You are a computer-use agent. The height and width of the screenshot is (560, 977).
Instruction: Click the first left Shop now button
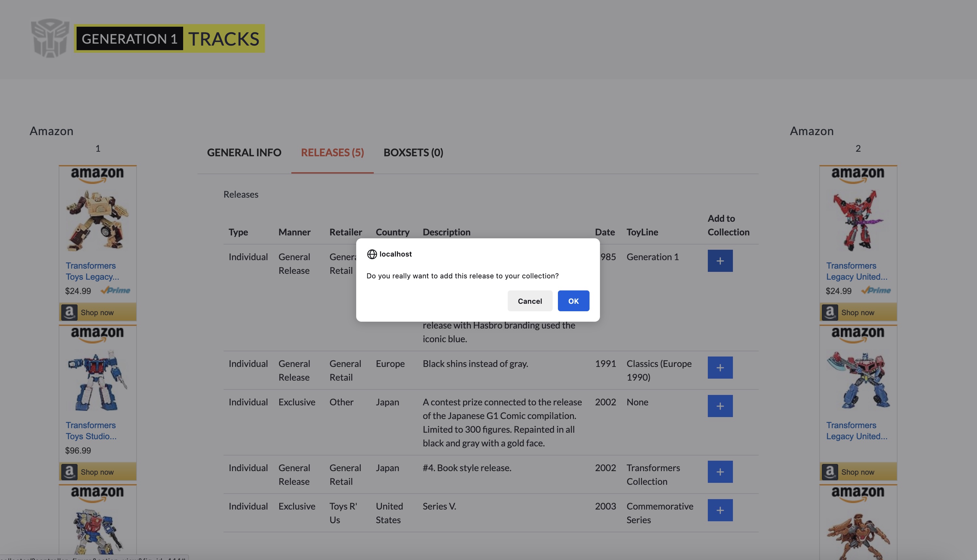pyautogui.click(x=97, y=312)
